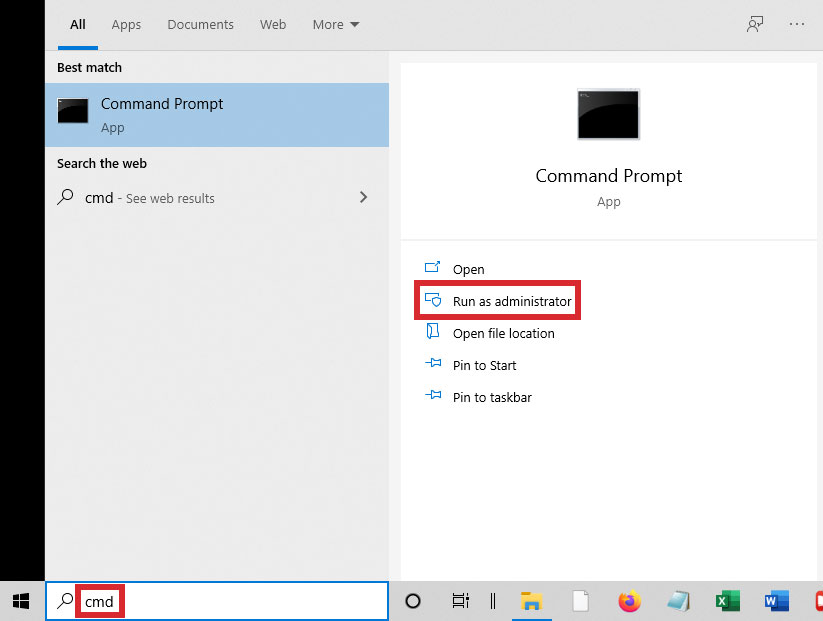The image size is (823, 621).
Task: Open Task View on taskbar
Action: tap(460, 601)
